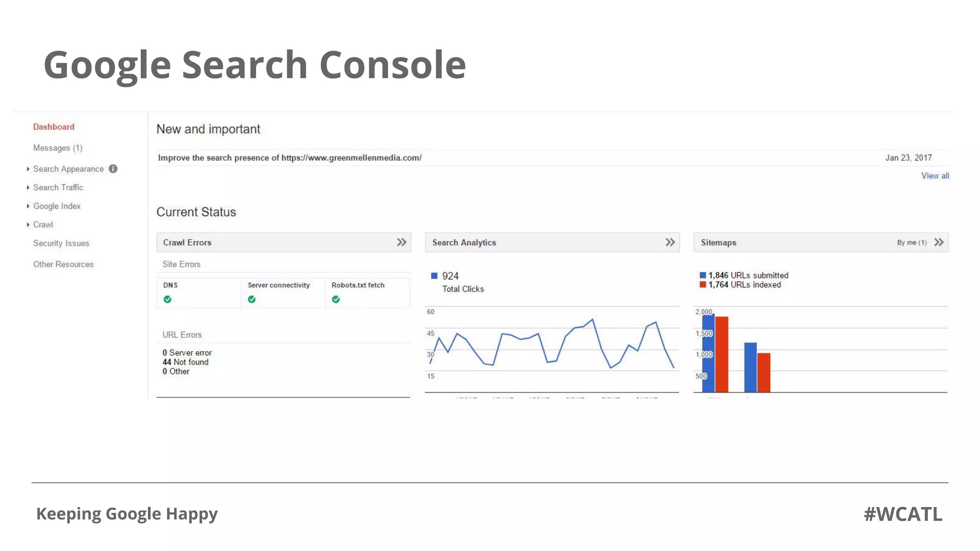The width and height of the screenshot is (980, 551).
Task: Open the Sitemaps double-arrow icon
Action: (939, 242)
